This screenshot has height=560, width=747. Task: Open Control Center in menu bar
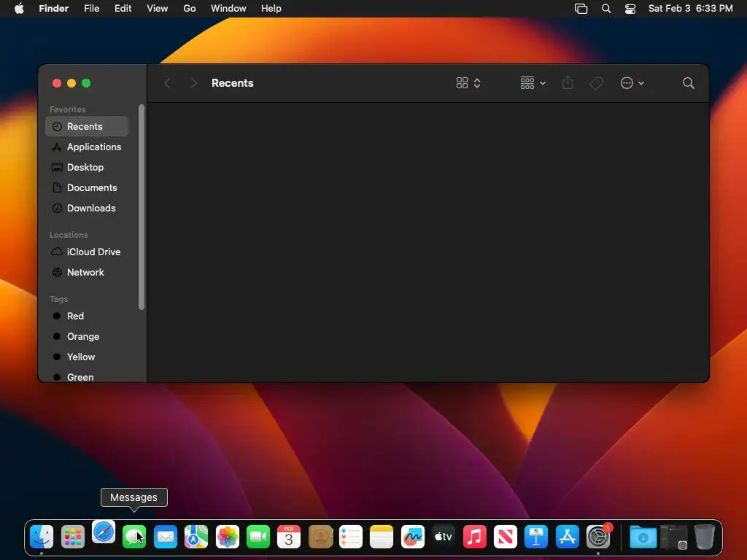630,9
